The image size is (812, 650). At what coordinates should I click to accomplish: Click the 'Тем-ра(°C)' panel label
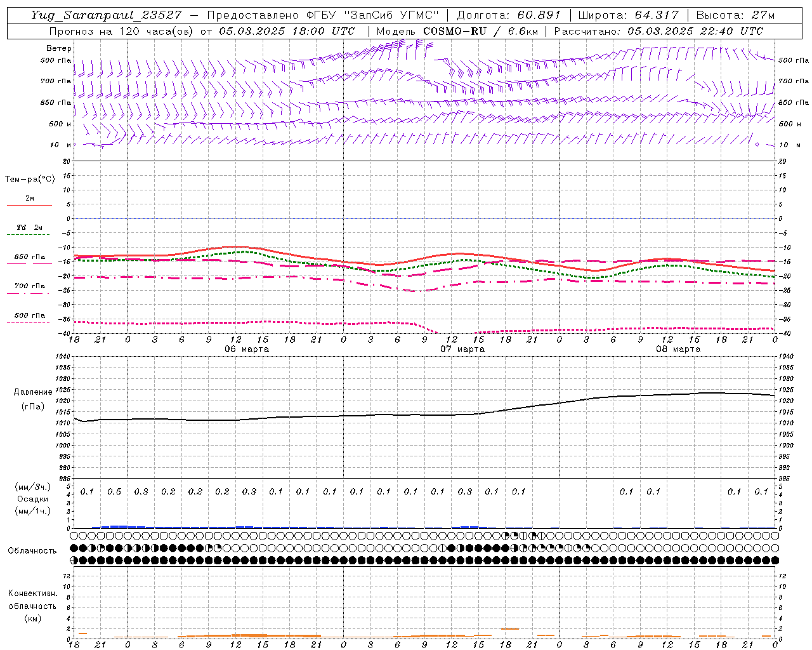tap(30, 180)
